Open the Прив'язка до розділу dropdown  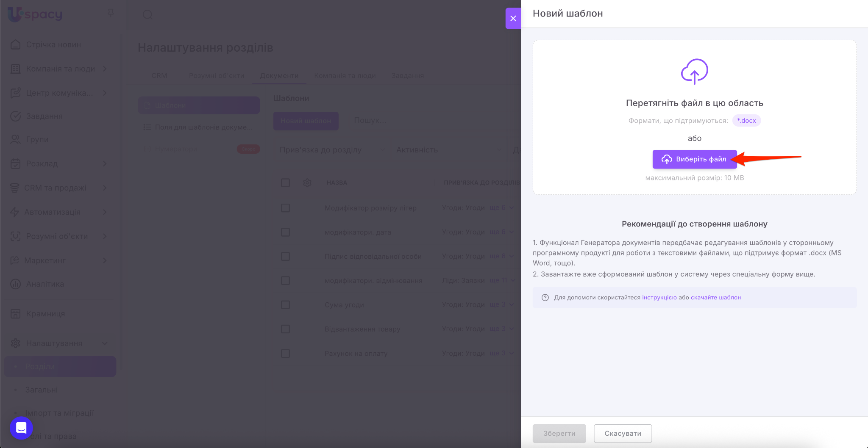pos(332,150)
